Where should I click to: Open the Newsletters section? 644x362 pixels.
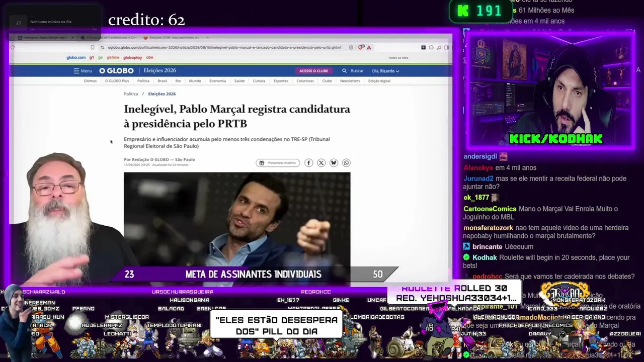(x=350, y=81)
